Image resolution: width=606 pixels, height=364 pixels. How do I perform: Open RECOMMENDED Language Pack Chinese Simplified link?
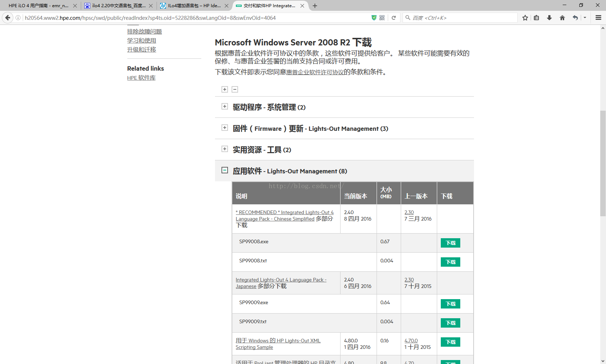tap(285, 216)
